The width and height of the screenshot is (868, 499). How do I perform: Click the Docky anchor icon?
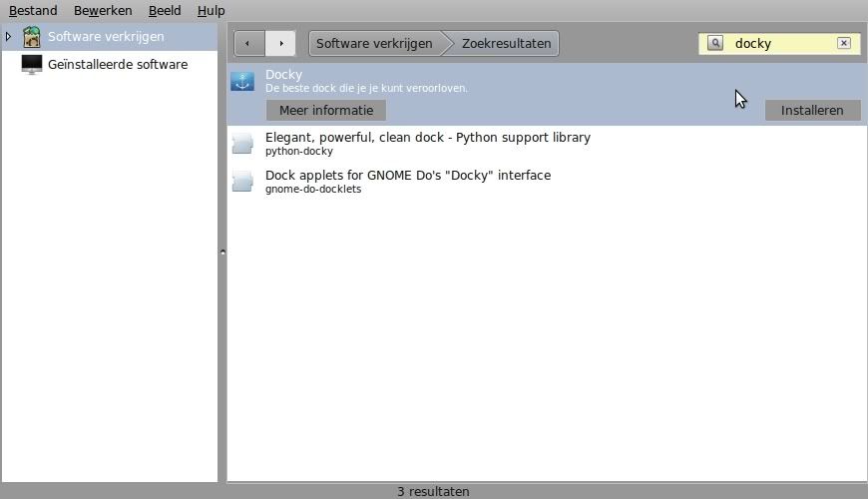[242, 82]
